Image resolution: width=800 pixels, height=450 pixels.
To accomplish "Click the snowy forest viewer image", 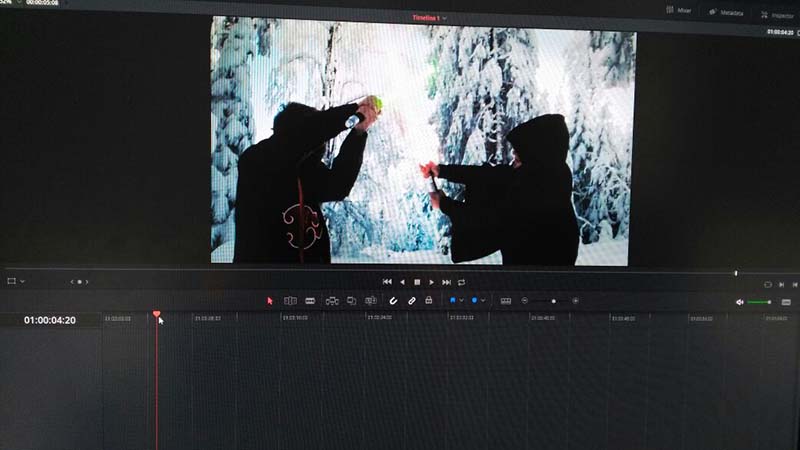I will pyautogui.click(x=422, y=140).
